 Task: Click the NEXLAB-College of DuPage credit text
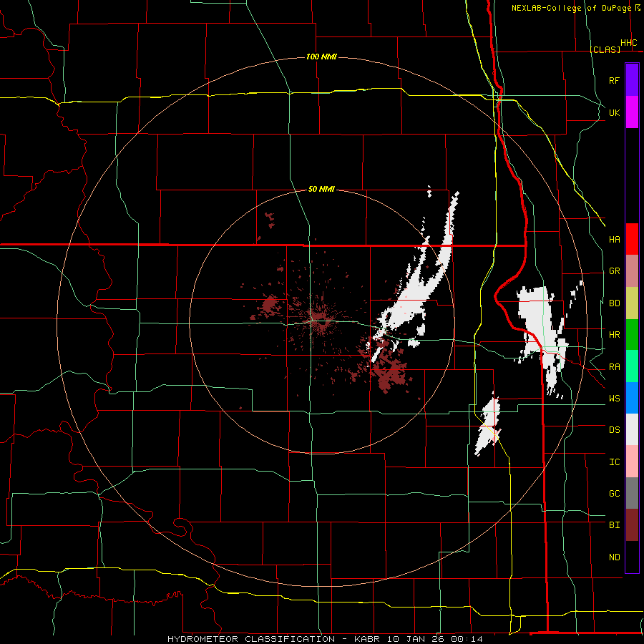[571, 8]
